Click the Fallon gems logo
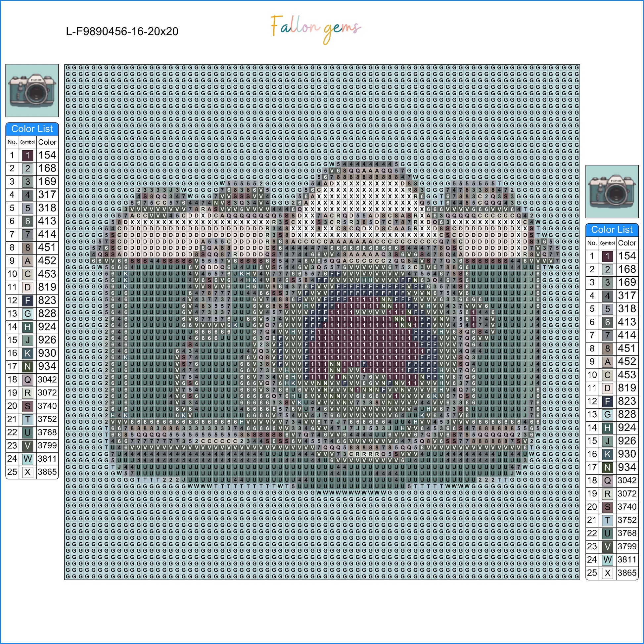Screen dimensions: 644x644 (315, 30)
